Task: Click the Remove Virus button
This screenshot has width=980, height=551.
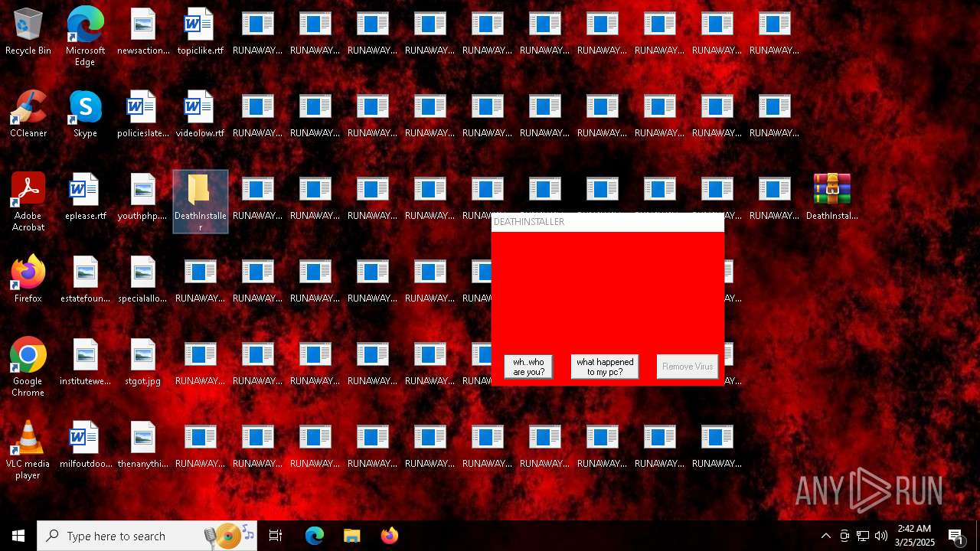Action: click(x=688, y=367)
